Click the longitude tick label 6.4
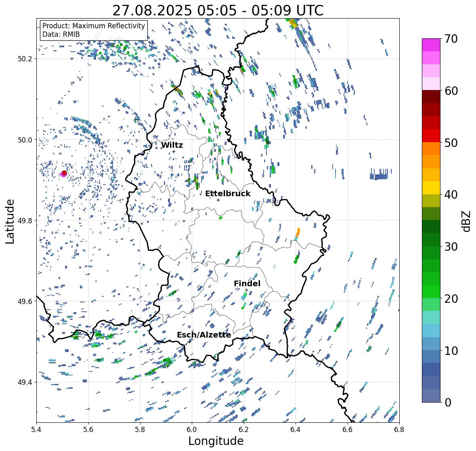This screenshot has height=451, width=476. 296,429
